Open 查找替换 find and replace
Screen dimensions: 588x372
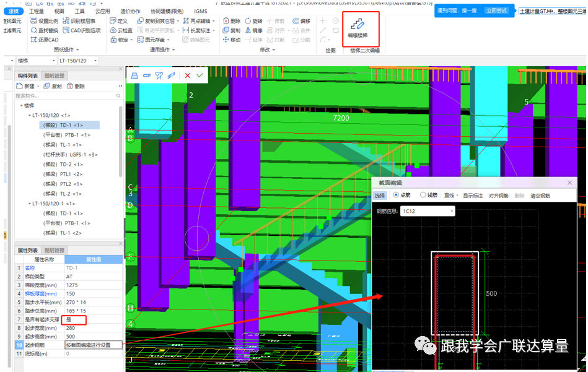coord(44,30)
